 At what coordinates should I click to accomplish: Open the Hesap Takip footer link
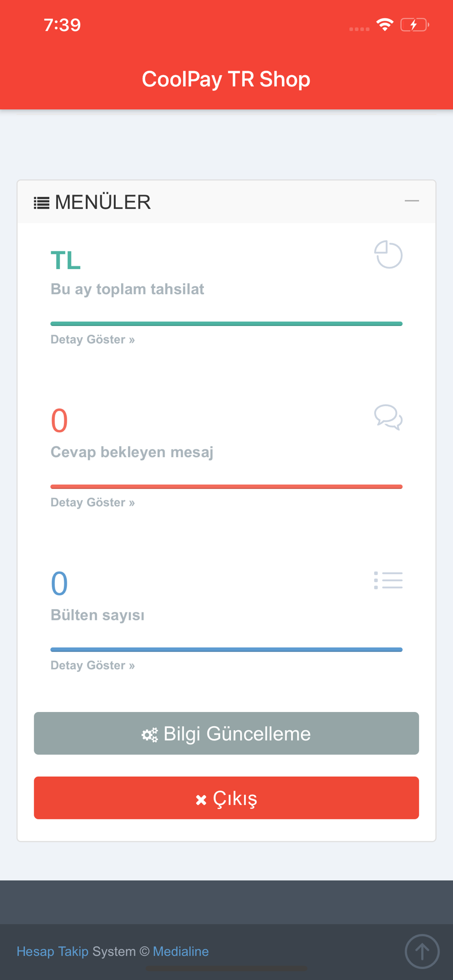(x=52, y=952)
